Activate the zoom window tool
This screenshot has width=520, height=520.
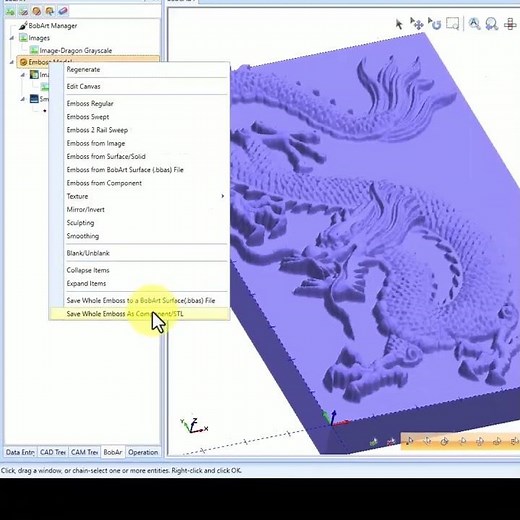pyautogui.click(x=453, y=24)
